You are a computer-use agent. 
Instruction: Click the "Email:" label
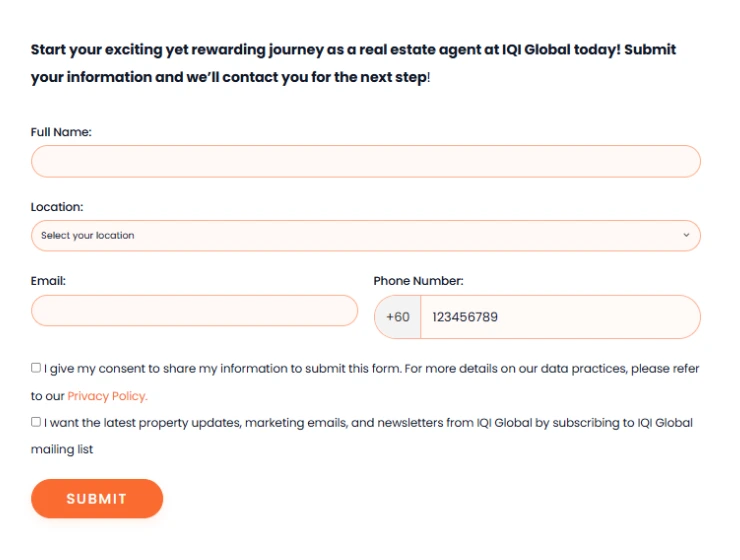[48, 281]
